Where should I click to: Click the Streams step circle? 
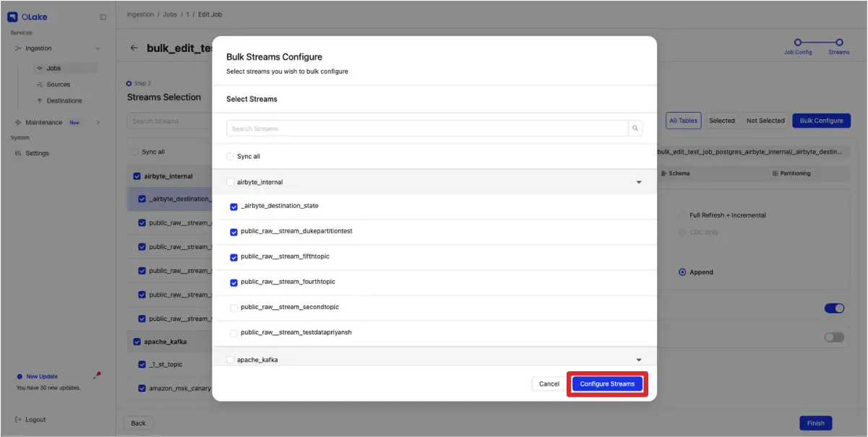[839, 43]
